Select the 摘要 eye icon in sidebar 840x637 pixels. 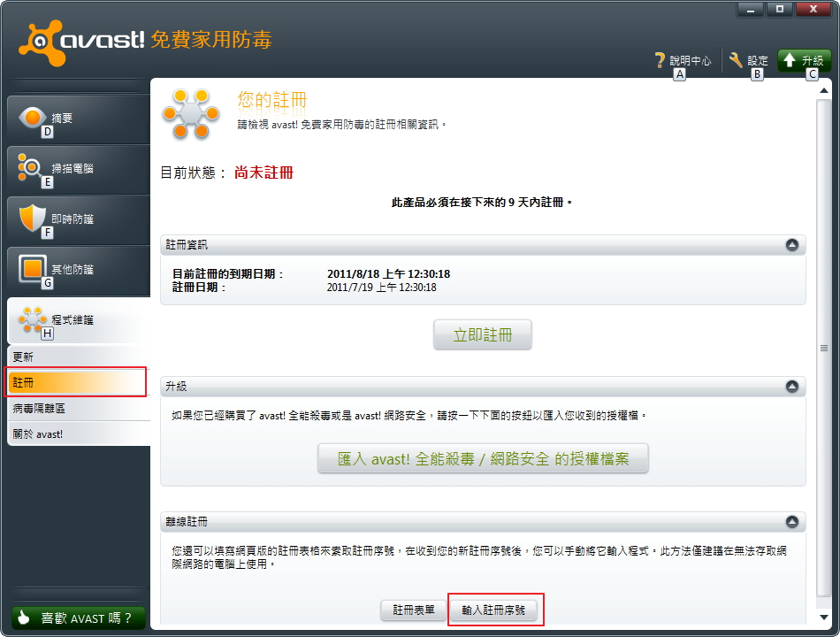pyautogui.click(x=32, y=118)
